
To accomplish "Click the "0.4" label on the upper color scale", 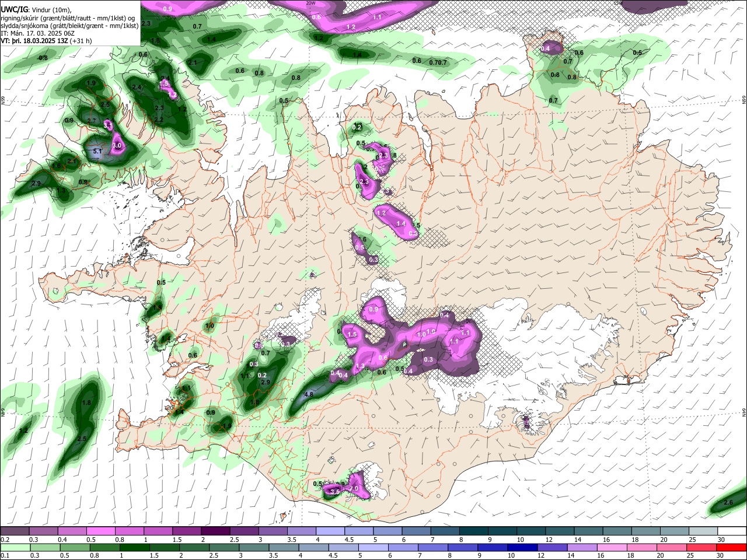I will pyautogui.click(x=62, y=540).
